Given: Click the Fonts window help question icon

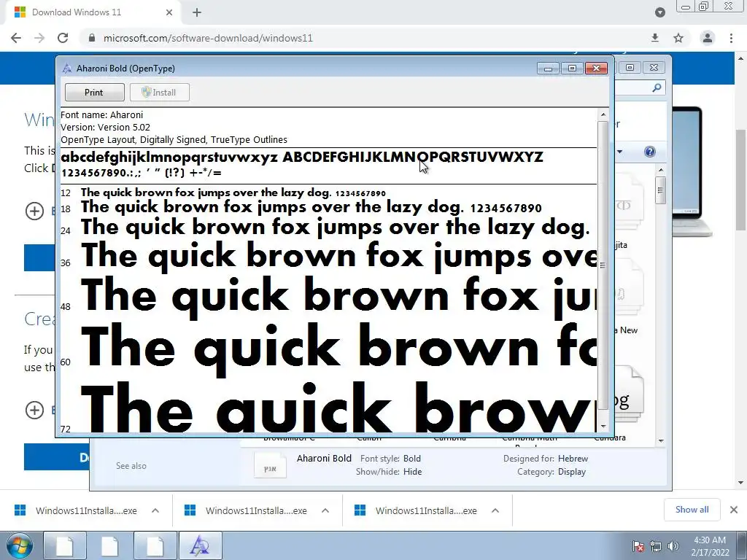Looking at the screenshot, I should pyautogui.click(x=649, y=152).
